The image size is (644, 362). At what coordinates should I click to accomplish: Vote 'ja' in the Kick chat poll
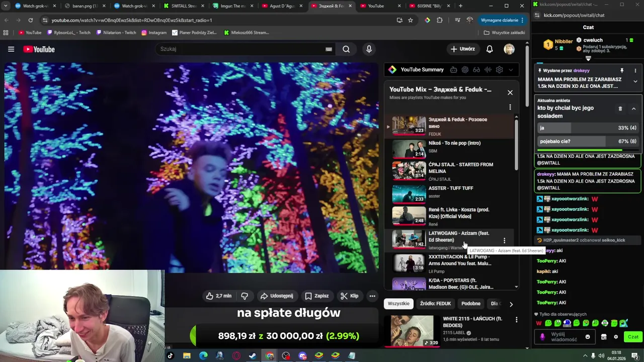tap(587, 128)
